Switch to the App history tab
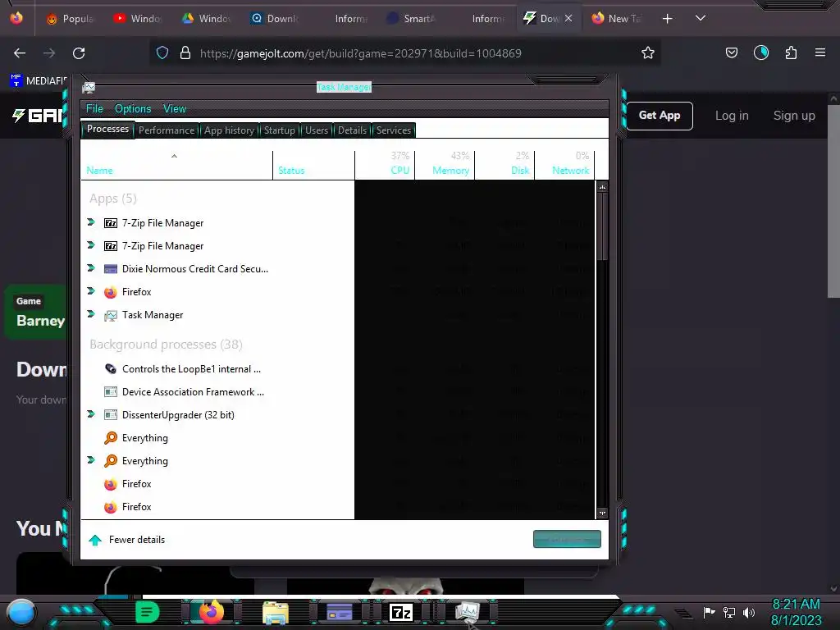Viewport: 840px width, 630px height. coord(230,130)
